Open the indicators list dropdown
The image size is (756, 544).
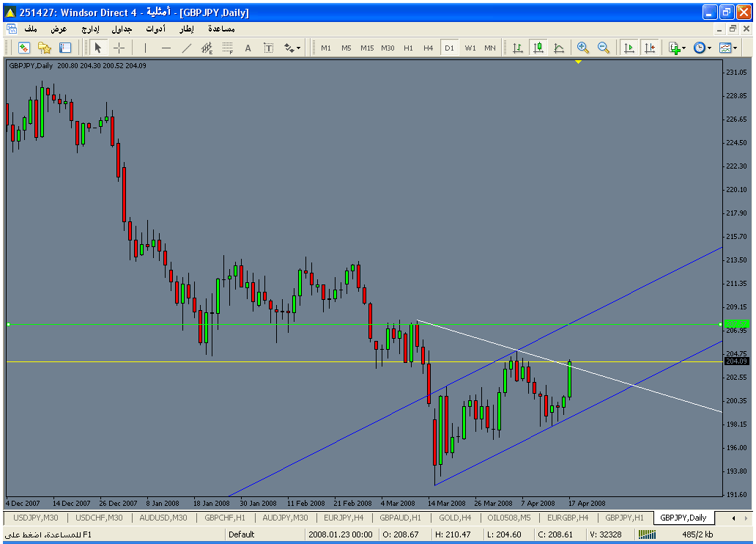[x=677, y=48]
